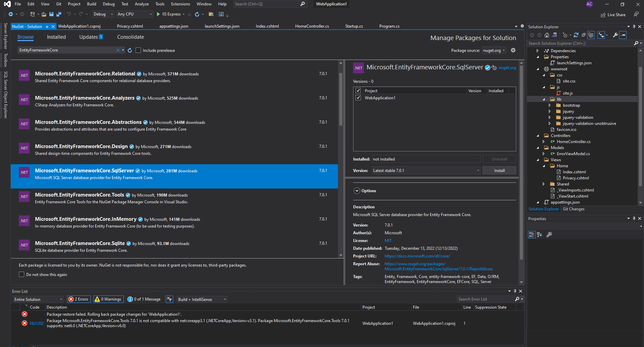
Task: Click the Install button for SqlServer package
Action: point(499,170)
